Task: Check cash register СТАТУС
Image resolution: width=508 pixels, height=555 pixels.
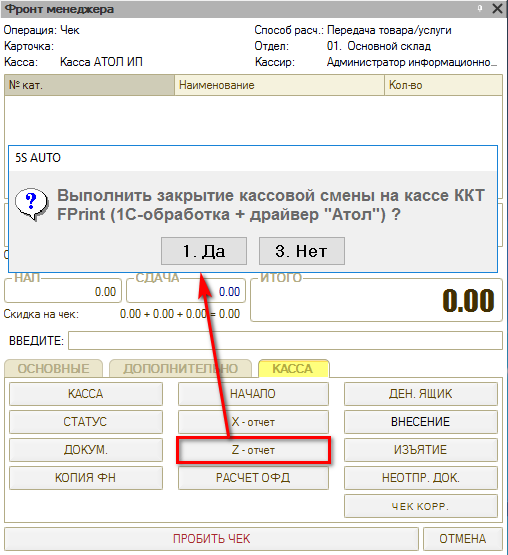Action: pos(86,422)
